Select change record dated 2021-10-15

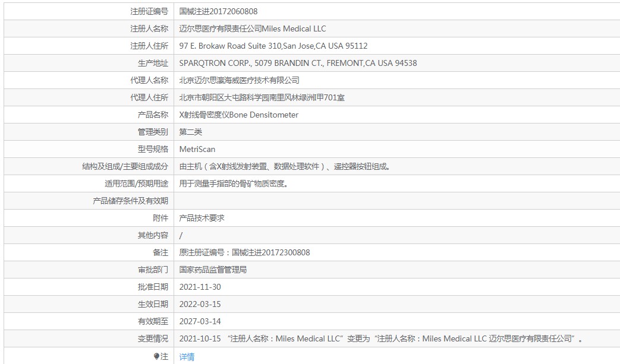381,338
